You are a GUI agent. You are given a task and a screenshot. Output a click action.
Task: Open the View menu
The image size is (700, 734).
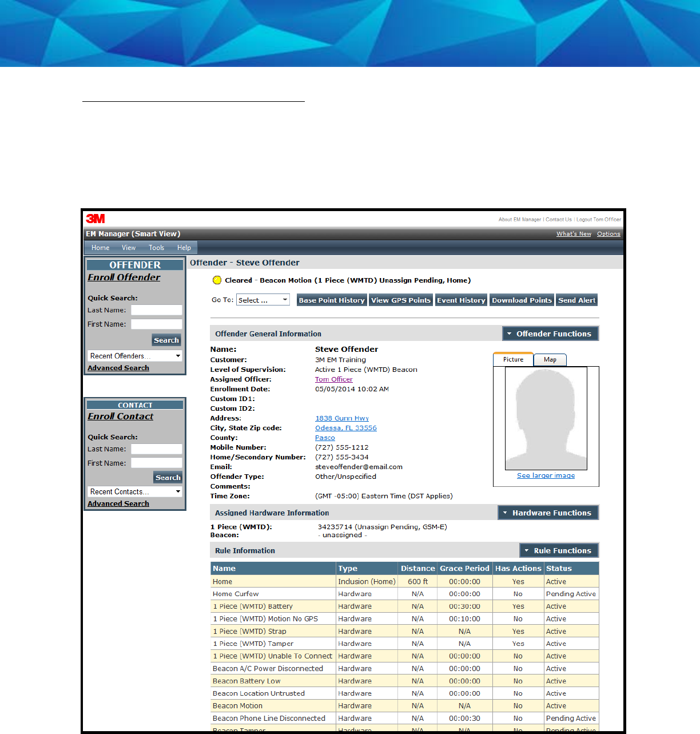129,248
